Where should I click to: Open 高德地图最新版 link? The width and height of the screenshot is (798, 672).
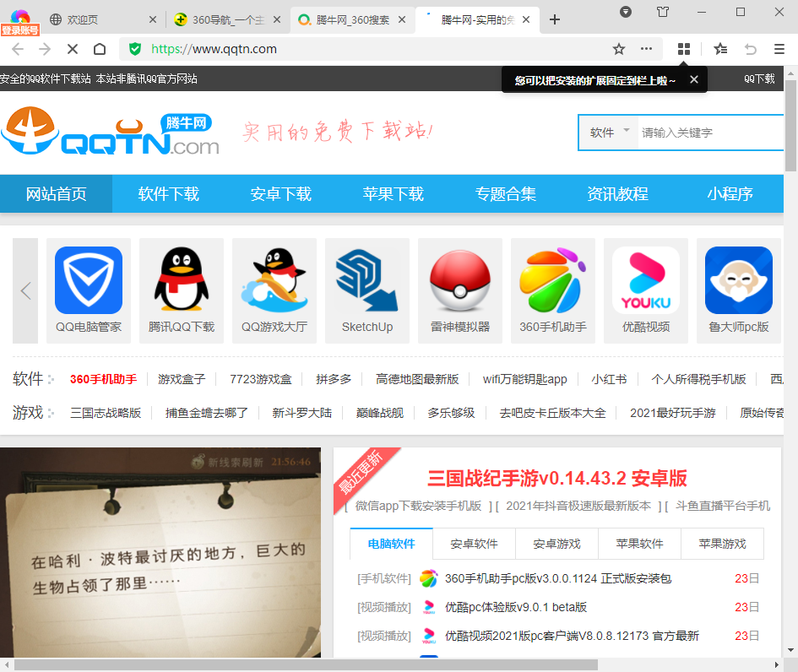click(x=417, y=380)
